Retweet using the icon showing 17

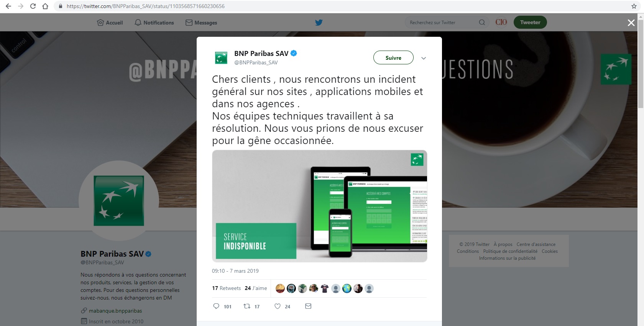pyautogui.click(x=247, y=306)
